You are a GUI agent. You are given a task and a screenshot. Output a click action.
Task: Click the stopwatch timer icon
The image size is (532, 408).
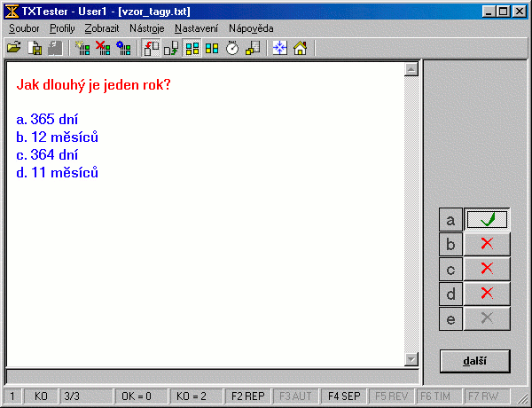pyautogui.click(x=232, y=48)
